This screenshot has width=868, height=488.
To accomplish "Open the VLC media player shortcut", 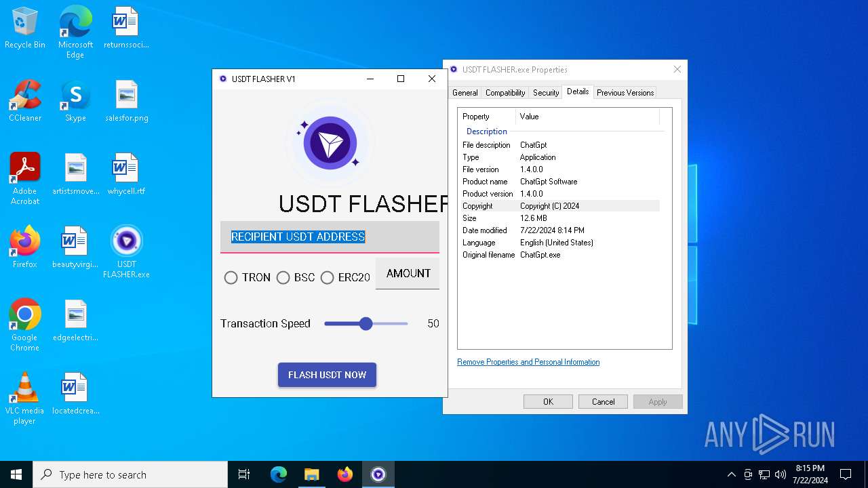I will 25,398.
